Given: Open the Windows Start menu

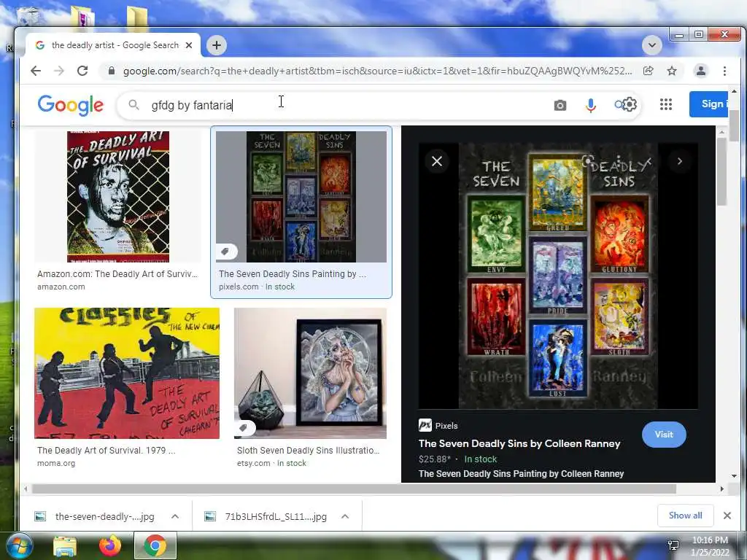Looking at the screenshot, I should click(x=18, y=545).
